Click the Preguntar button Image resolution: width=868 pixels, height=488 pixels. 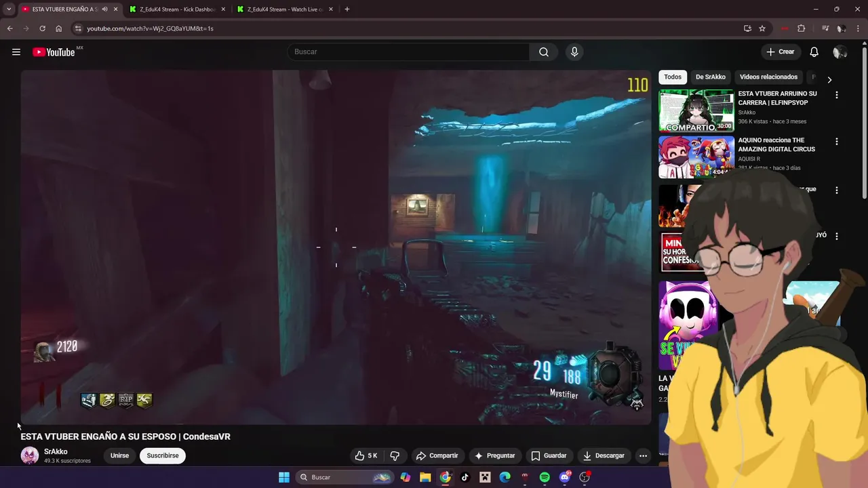[x=495, y=455]
